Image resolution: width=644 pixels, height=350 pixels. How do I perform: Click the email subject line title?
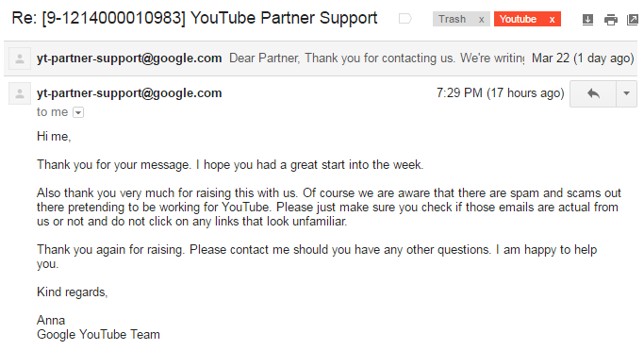point(194,18)
